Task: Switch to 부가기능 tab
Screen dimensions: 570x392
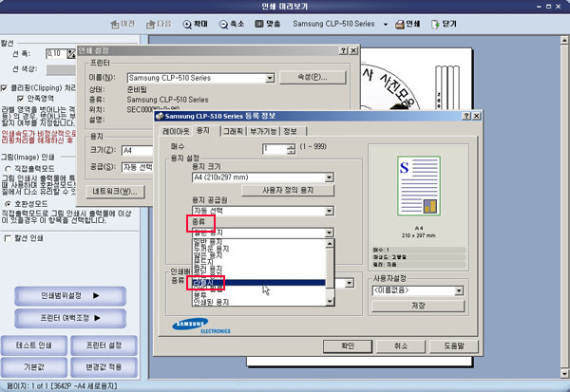Action: 263,131
